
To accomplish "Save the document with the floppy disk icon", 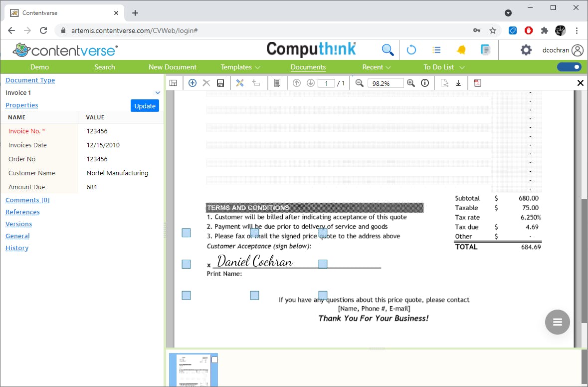I will (220, 83).
